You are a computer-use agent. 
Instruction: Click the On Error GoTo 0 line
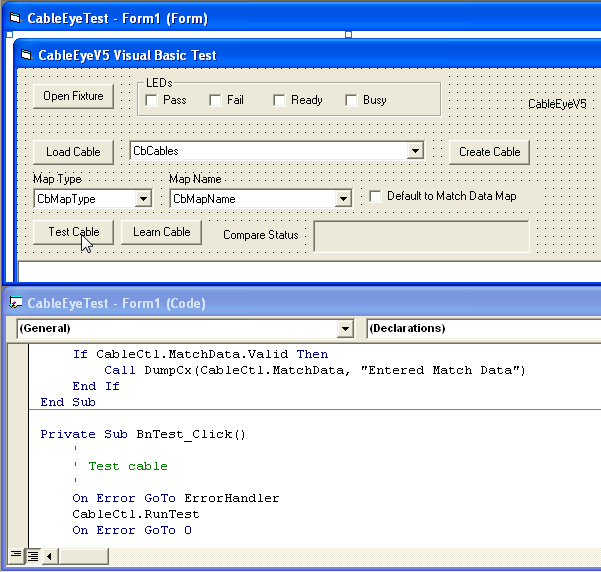pyautogui.click(x=132, y=530)
